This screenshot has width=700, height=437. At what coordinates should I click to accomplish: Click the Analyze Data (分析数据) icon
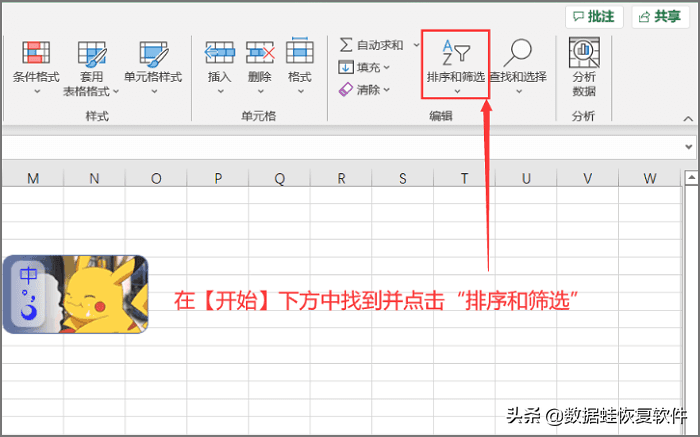[x=584, y=53]
